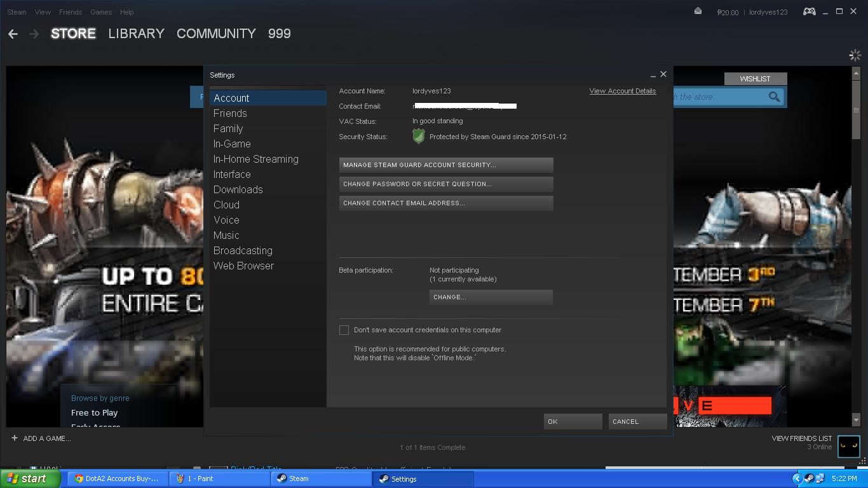Toggle Don't save account credentials checkbox

click(x=344, y=330)
